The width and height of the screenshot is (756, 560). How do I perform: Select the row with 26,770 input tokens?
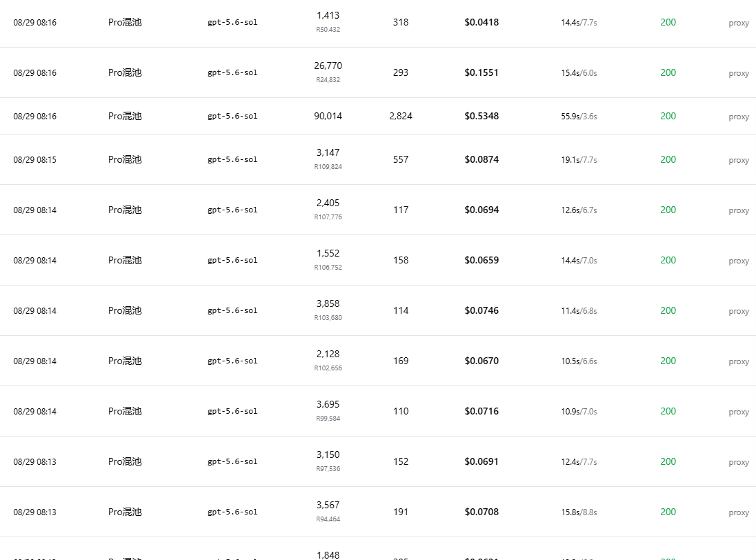pyautogui.click(x=378, y=72)
